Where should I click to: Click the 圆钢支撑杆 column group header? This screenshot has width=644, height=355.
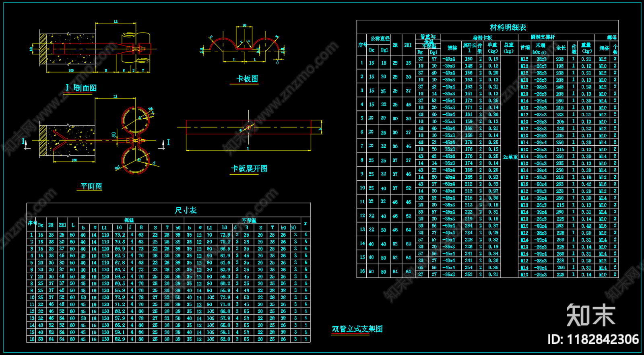pyautogui.click(x=543, y=37)
